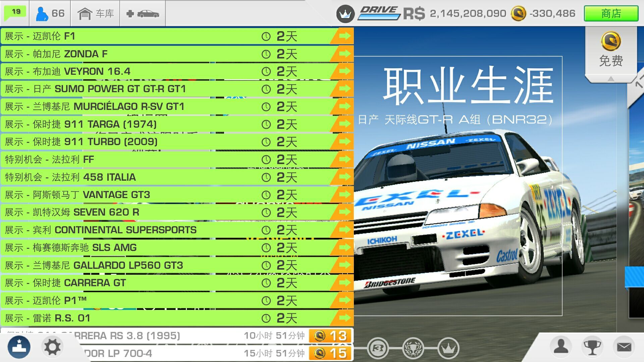This screenshot has height=362, width=644.
Task: Tap the R$ balance 2,145,208,090
Action: click(455, 14)
